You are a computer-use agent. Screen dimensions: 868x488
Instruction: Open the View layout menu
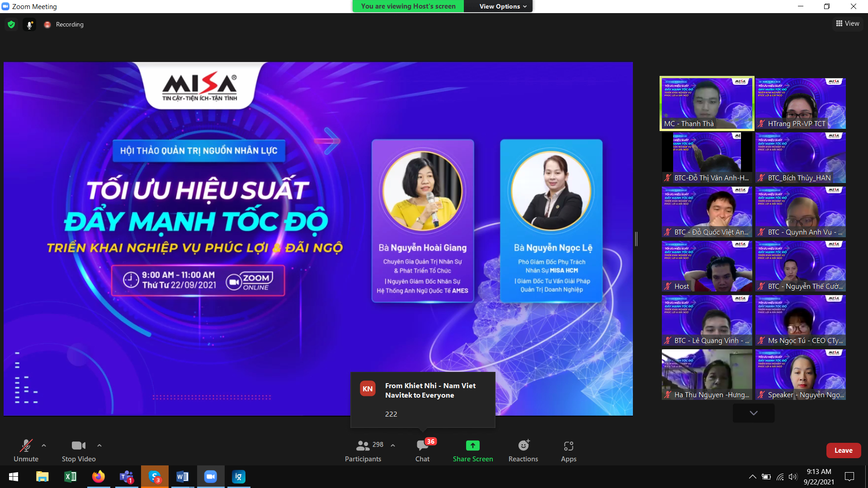point(848,23)
